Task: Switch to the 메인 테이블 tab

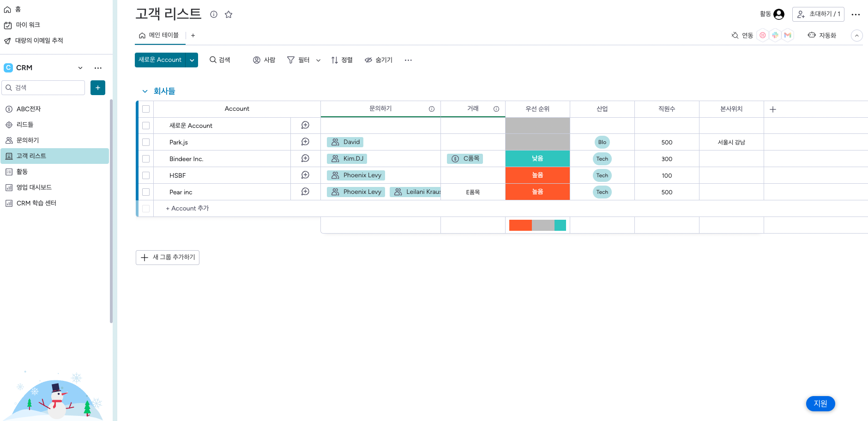Action: click(x=160, y=36)
